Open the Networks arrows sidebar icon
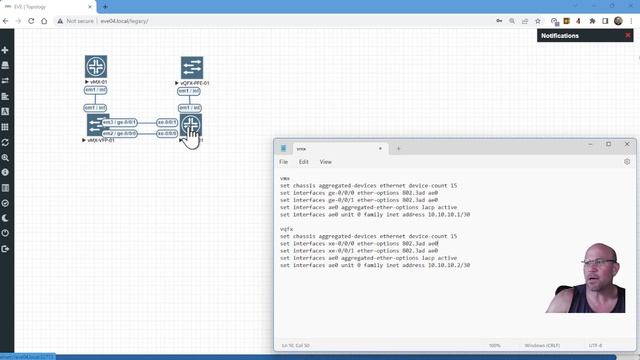This screenshot has width=640, height=360. [x=5, y=81]
